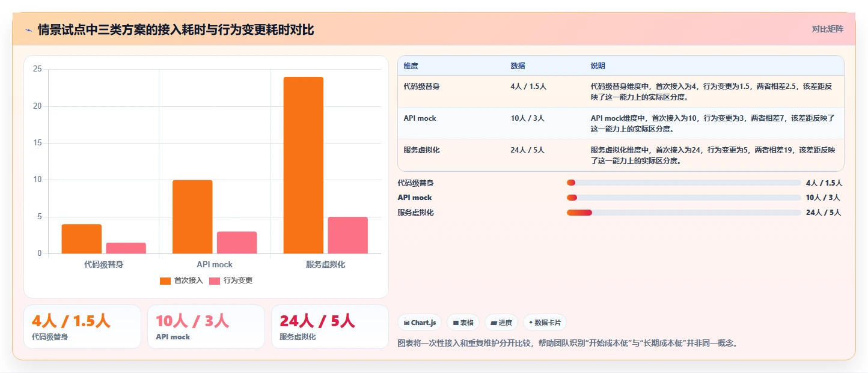Viewport: 868px width, 373px height.
Task: Click the 代码级替身 首次接入 orange bar
Action: [82, 239]
